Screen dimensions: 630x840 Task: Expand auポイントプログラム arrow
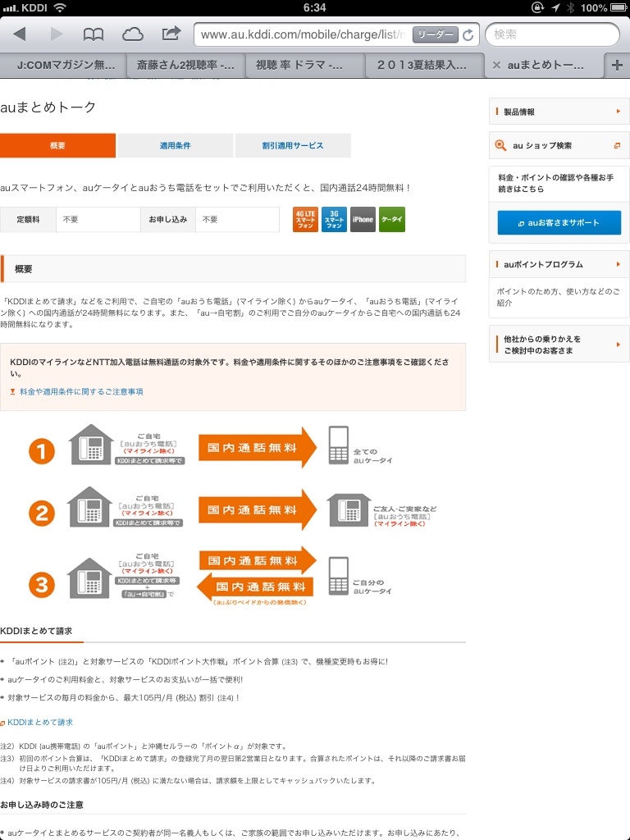(619, 264)
